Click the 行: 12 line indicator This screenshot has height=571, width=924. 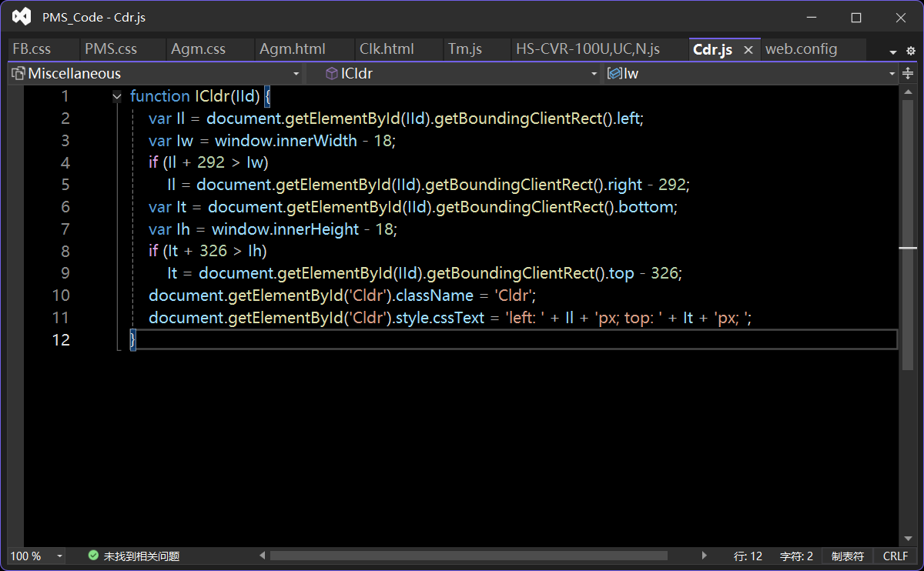(748, 556)
